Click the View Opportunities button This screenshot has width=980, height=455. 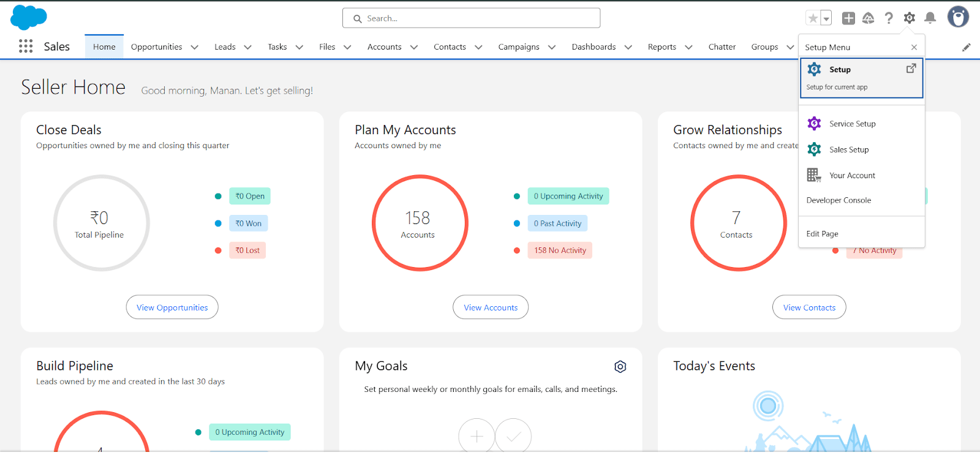(x=172, y=307)
